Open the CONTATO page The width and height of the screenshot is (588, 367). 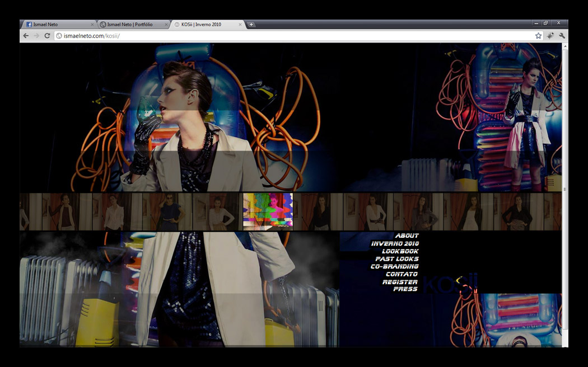(x=402, y=274)
